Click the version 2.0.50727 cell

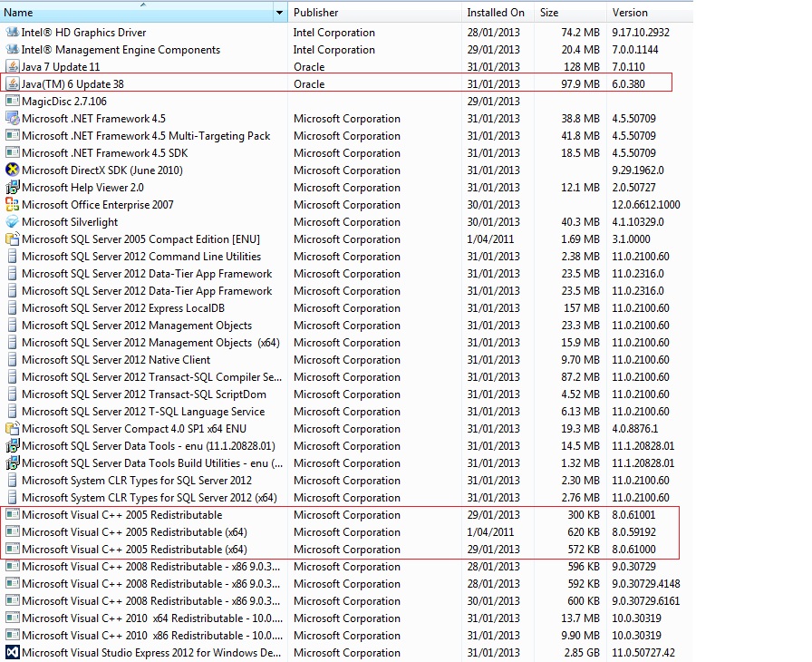[633, 188]
